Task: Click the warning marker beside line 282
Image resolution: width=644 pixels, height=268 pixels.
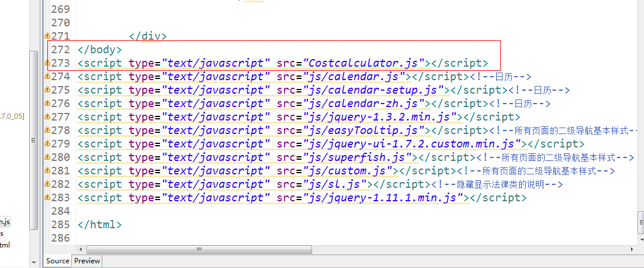Action: point(47,184)
